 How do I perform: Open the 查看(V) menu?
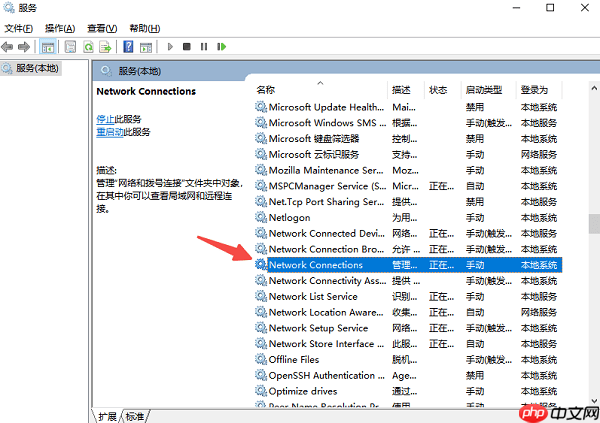(102, 28)
